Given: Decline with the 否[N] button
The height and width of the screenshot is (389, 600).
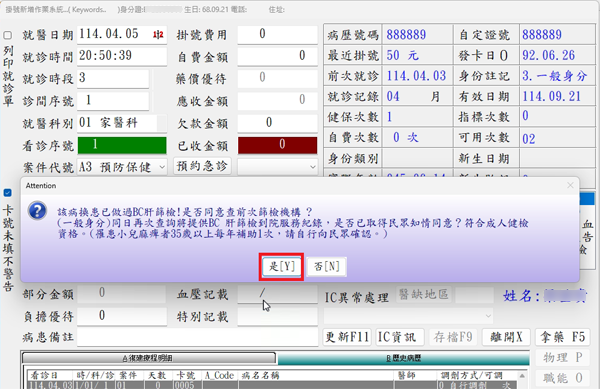Looking at the screenshot, I should click(327, 266).
